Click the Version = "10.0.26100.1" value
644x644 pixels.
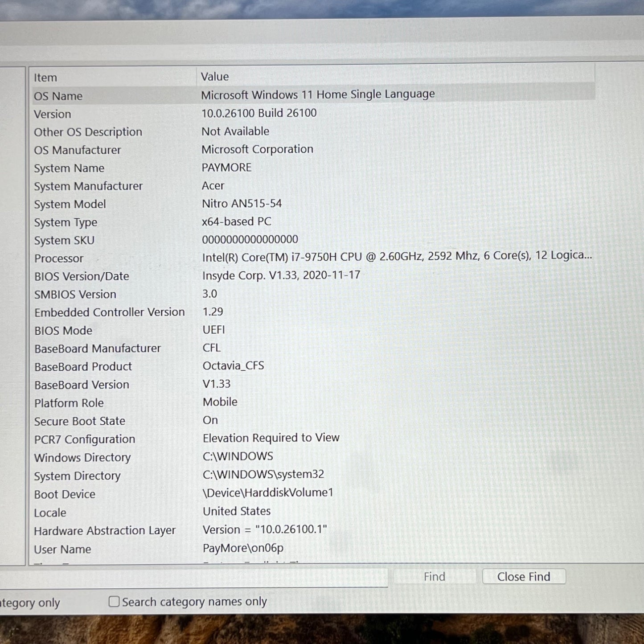pos(265,529)
